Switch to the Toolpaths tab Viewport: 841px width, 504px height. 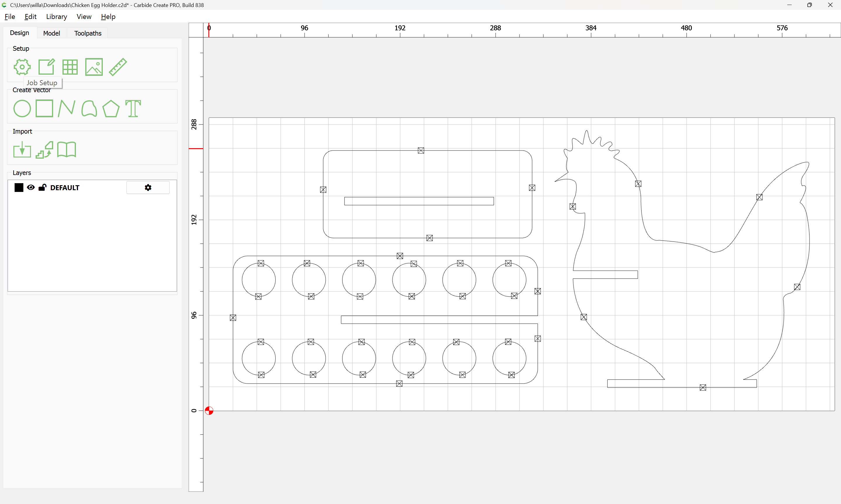88,33
